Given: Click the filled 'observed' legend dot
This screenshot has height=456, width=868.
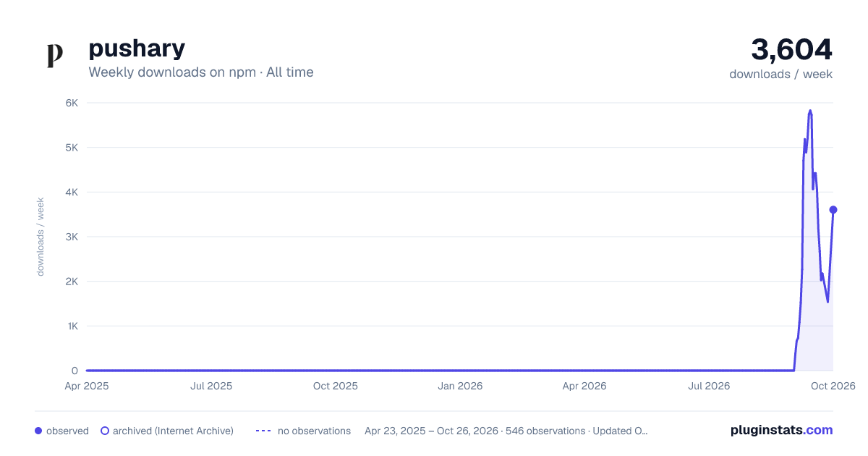Looking at the screenshot, I should pos(38,431).
